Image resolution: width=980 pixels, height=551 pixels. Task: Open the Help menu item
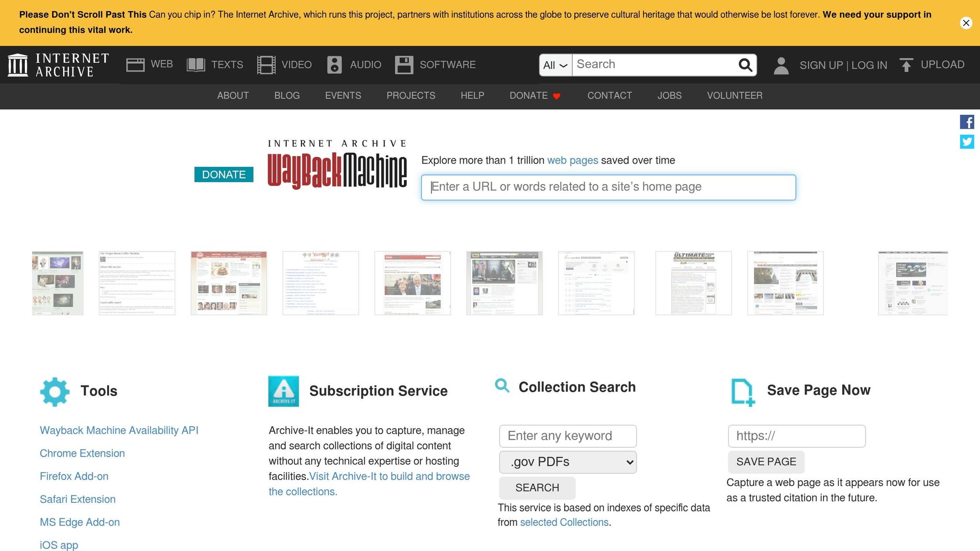tap(472, 96)
